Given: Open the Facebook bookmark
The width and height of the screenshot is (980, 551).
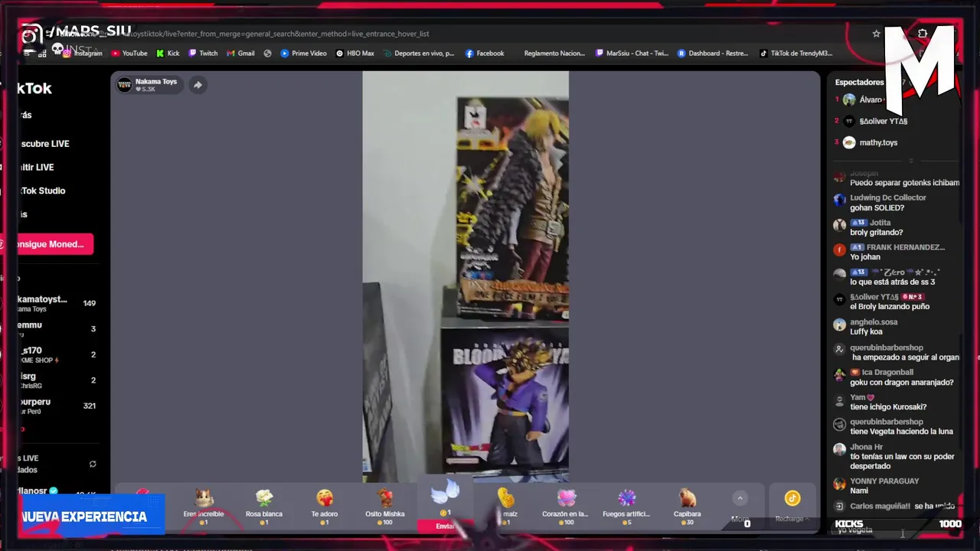Looking at the screenshot, I should tap(484, 54).
